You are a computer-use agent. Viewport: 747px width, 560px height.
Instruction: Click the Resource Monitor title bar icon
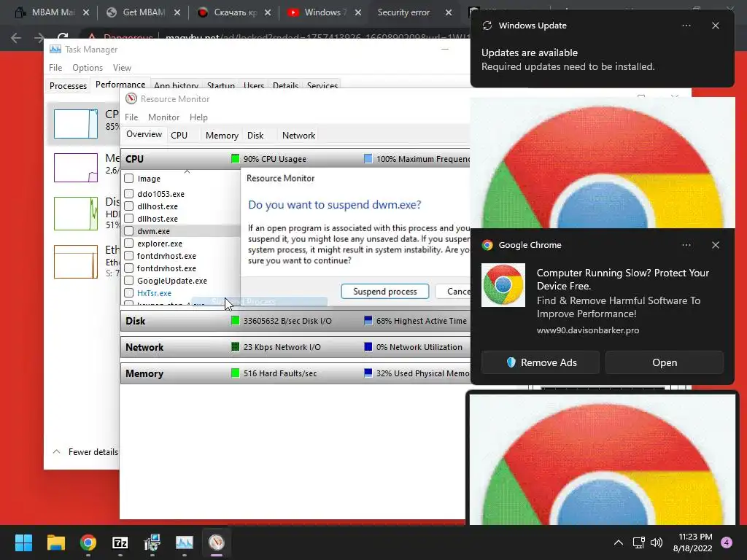coord(131,99)
